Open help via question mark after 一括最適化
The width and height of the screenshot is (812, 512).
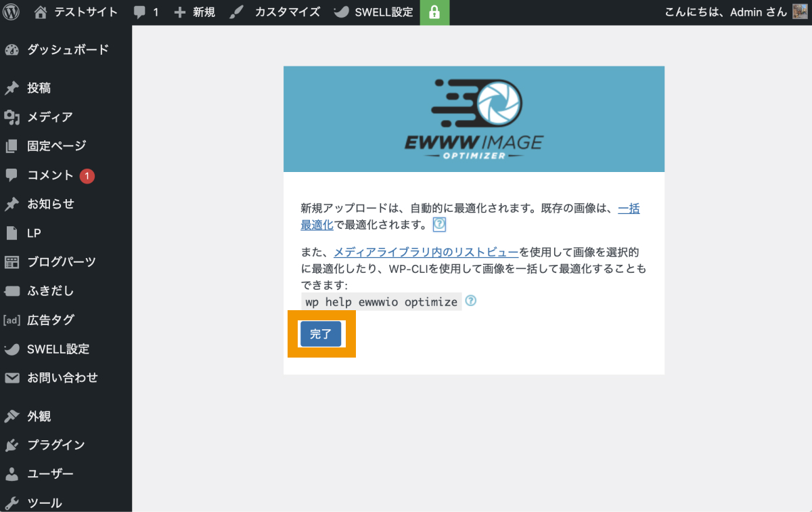(438, 224)
